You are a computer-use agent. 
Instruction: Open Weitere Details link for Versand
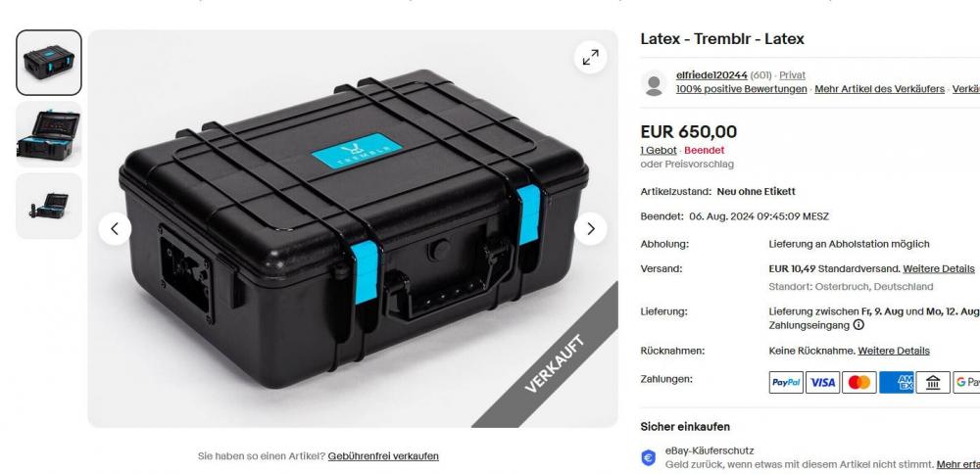click(939, 269)
